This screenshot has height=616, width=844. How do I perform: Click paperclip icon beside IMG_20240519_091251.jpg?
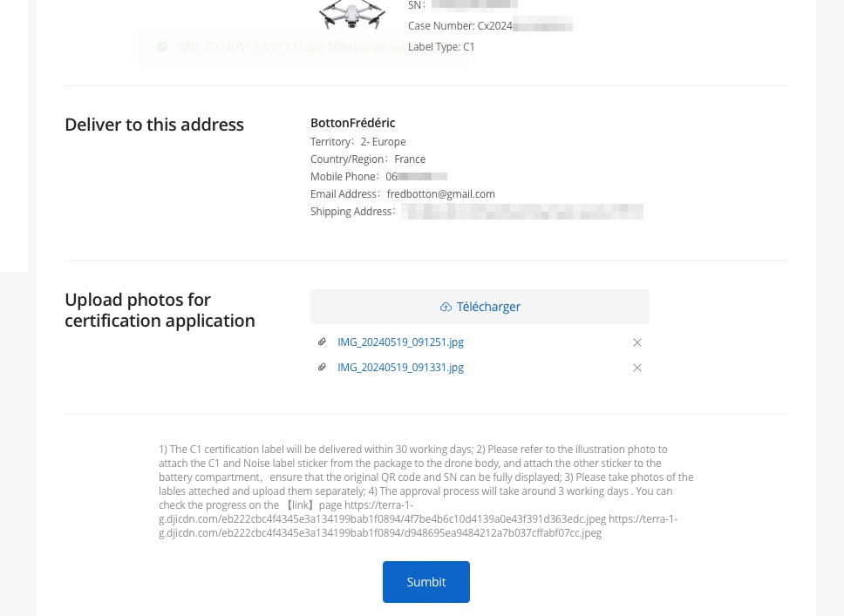(322, 342)
